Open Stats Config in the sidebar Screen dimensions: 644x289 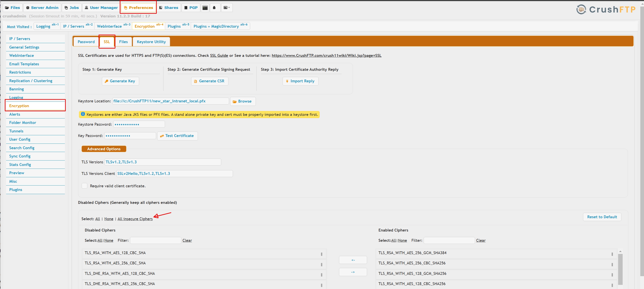click(35, 164)
